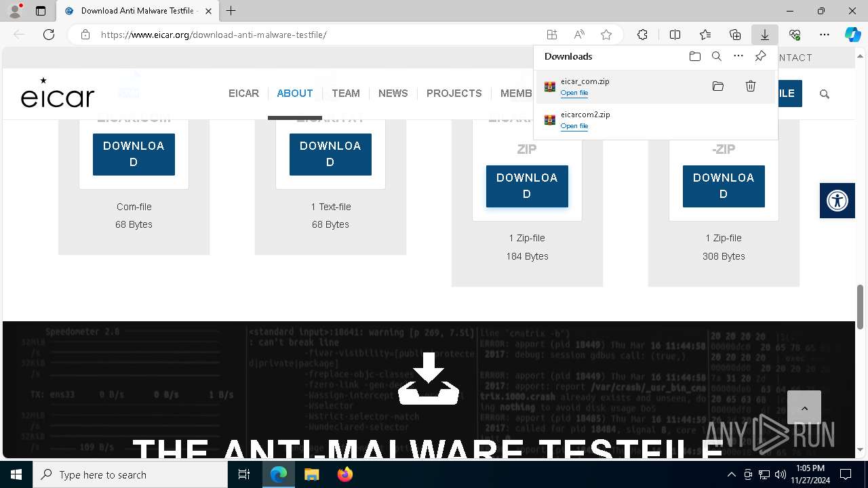
Task: Click the address bar URL
Action: (x=214, y=35)
